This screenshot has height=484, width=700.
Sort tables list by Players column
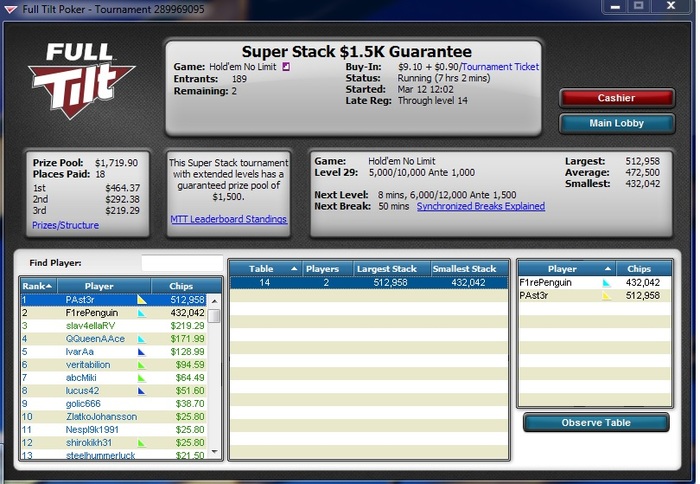click(x=327, y=269)
